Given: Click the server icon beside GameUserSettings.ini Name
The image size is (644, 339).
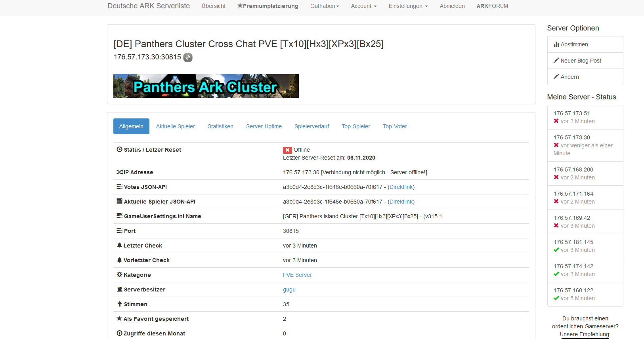Looking at the screenshot, I should 119,216.
